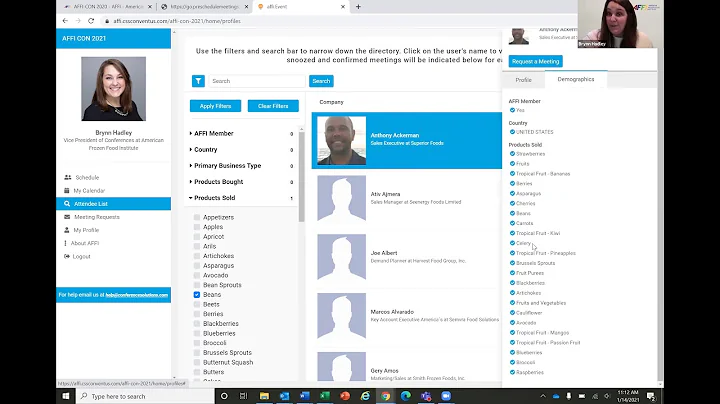Go back with browser back arrow
This screenshot has height=404, width=720.
pyautogui.click(x=65, y=21)
